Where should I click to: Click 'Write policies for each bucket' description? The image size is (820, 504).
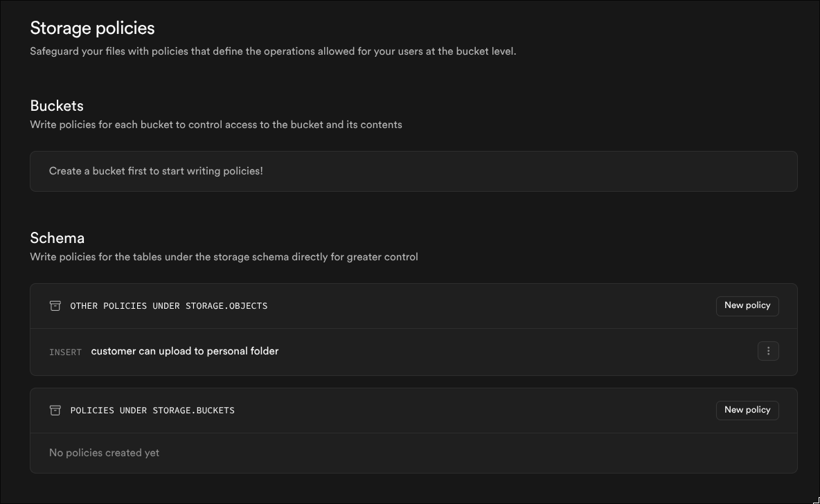point(215,125)
